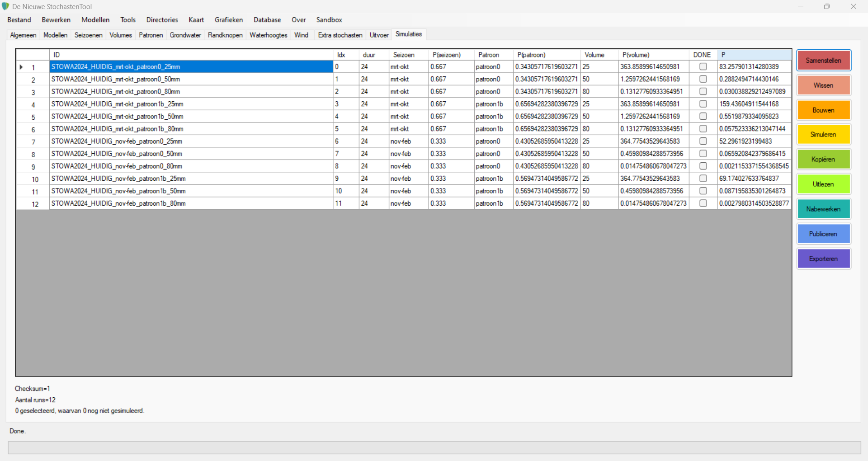Open the Directories menu
This screenshot has width=868, height=461.
pos(162,20)
